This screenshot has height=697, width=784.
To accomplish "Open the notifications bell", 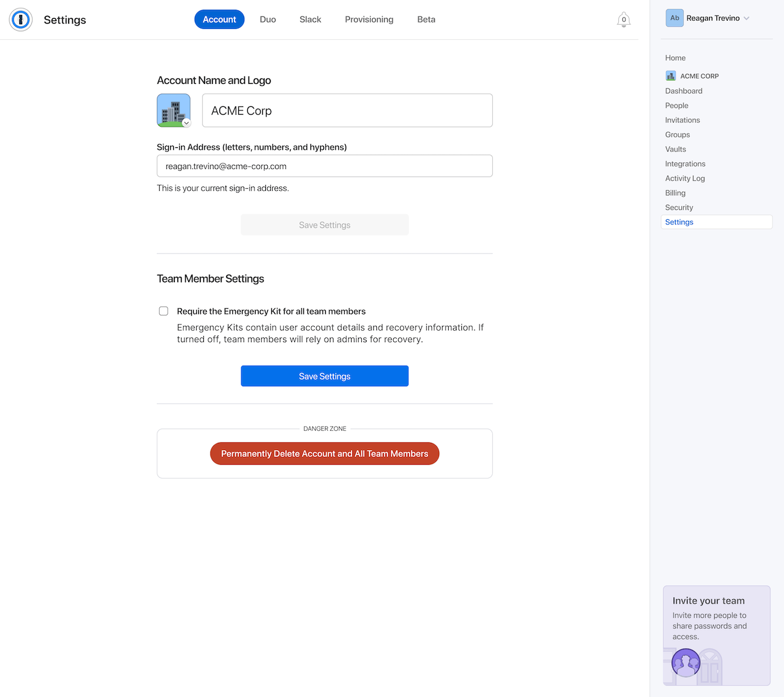I will (624, 19).
